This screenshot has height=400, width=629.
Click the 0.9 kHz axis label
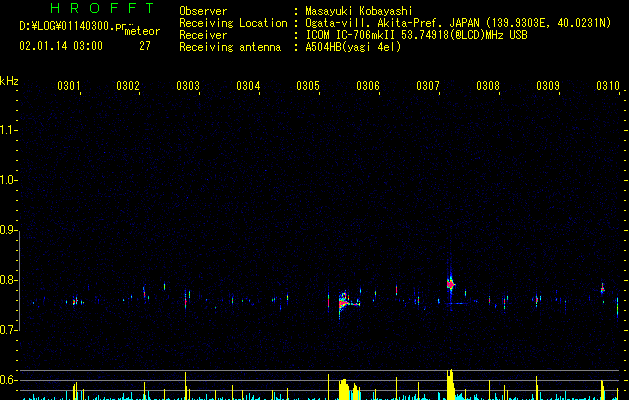point(7,230)
